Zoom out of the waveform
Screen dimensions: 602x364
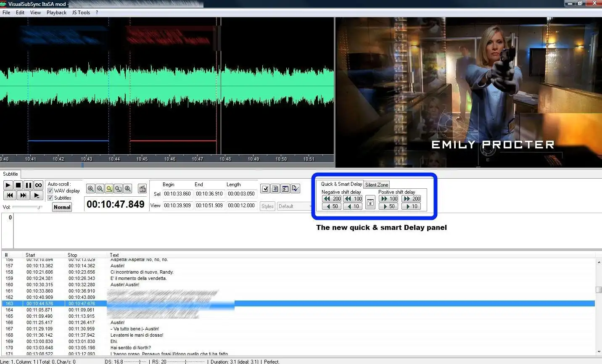point(100,189)
